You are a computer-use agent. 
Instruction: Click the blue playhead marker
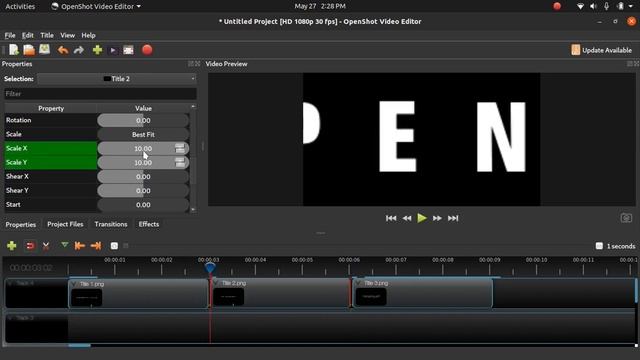[x=210, y=268]
